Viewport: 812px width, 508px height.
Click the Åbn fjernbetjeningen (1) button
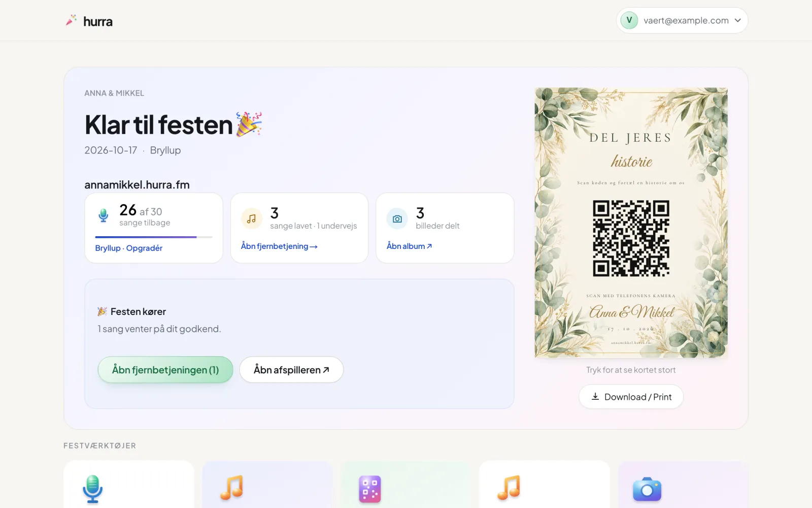pyautogui.click(x=165, y=370)
